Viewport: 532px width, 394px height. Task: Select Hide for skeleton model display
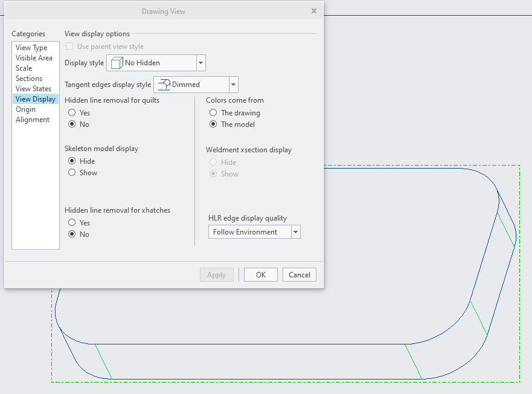(x=72, y=161)
